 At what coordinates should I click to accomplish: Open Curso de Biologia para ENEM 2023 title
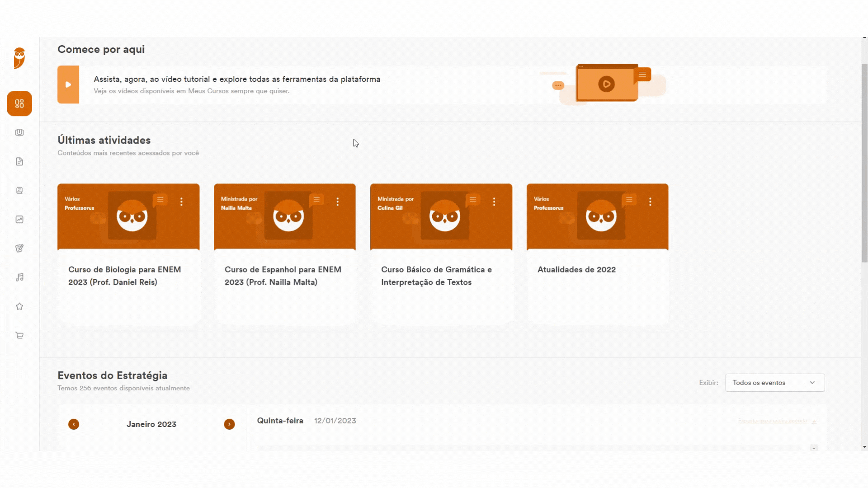click(125, 276)
